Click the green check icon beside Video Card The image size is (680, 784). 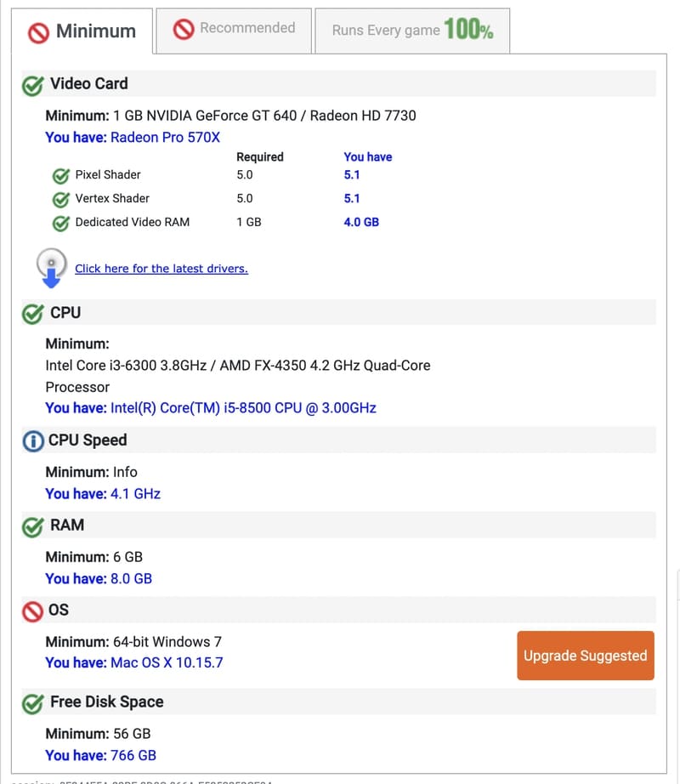pos(33,84)
